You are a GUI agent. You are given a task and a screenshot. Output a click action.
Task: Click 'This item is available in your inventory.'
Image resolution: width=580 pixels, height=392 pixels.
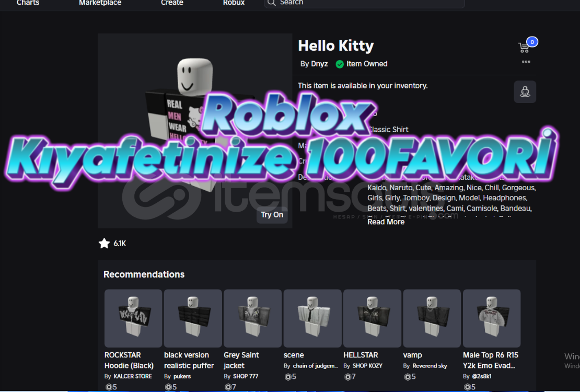pos(363,86)
